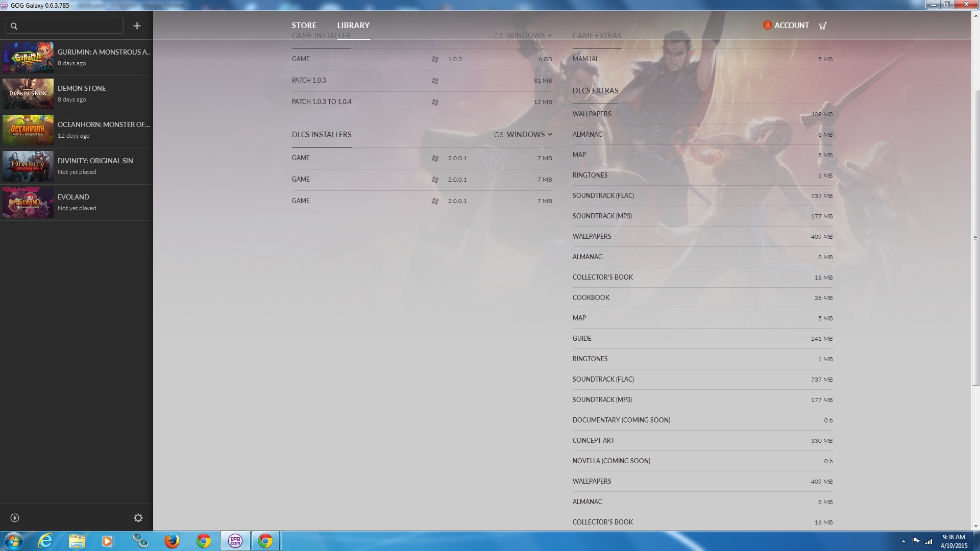Click the scrollbar down arrow
Screen dimensions: 980x551
975,526
